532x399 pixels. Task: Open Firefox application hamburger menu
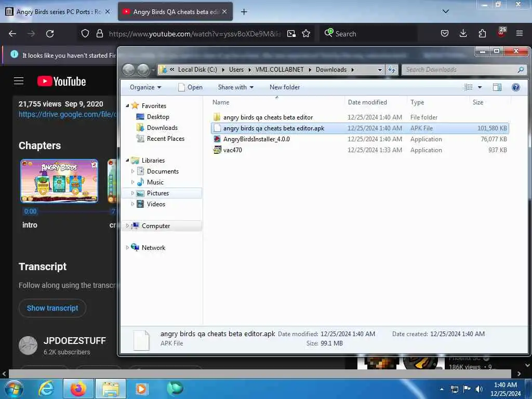[x=520, y=33]
